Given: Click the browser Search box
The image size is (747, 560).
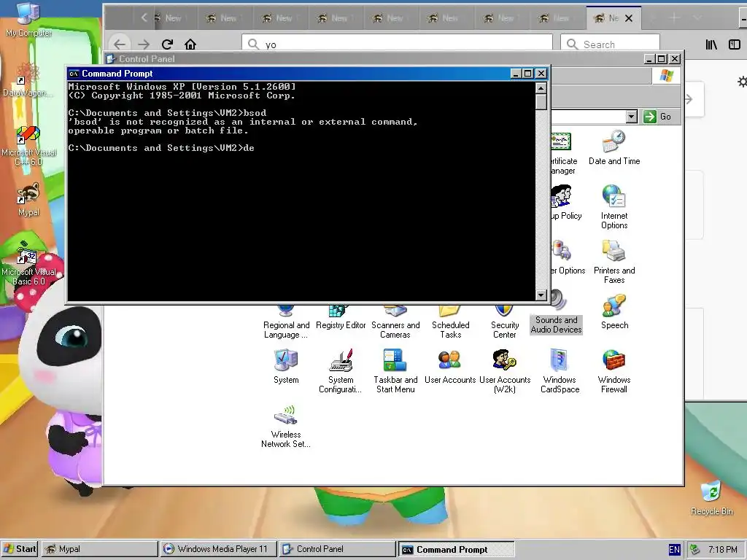Looking at the screenshot, I should tap(610, 44).
